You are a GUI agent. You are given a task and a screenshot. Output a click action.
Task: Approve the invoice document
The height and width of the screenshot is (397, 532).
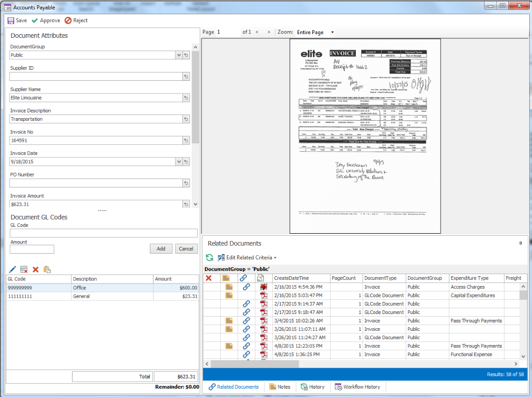46,20
